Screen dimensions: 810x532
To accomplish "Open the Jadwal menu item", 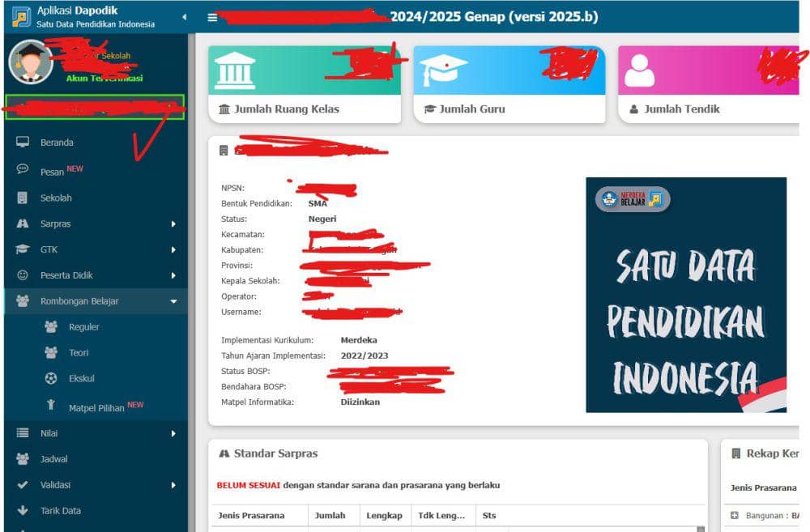I will point(54,459).
